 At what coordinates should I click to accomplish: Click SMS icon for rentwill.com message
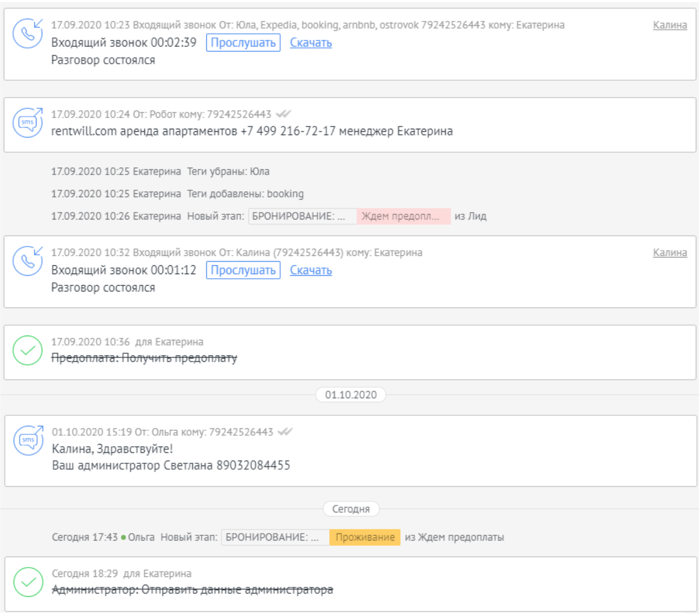pyautogui.click(x=28, y=122)
